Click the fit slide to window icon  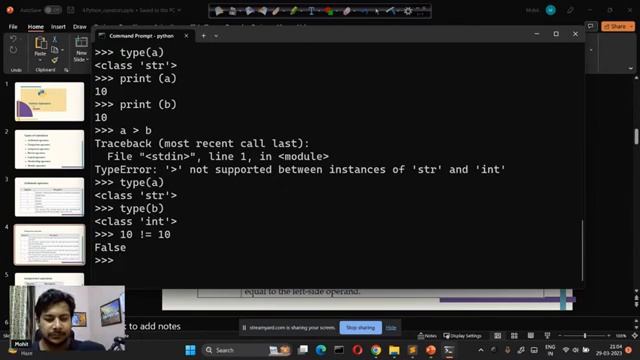(635, 336)
